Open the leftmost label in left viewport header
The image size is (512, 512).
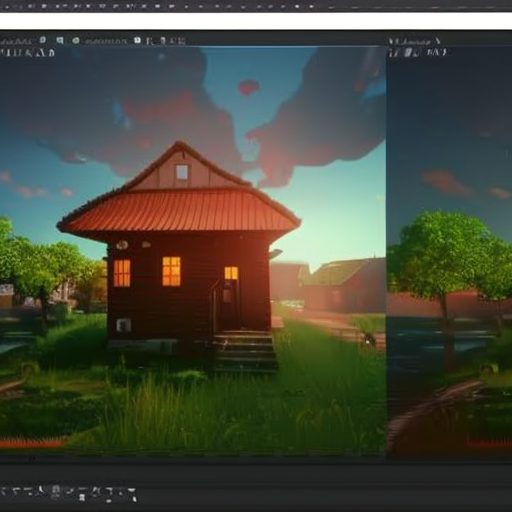click(x=16, y=41)
